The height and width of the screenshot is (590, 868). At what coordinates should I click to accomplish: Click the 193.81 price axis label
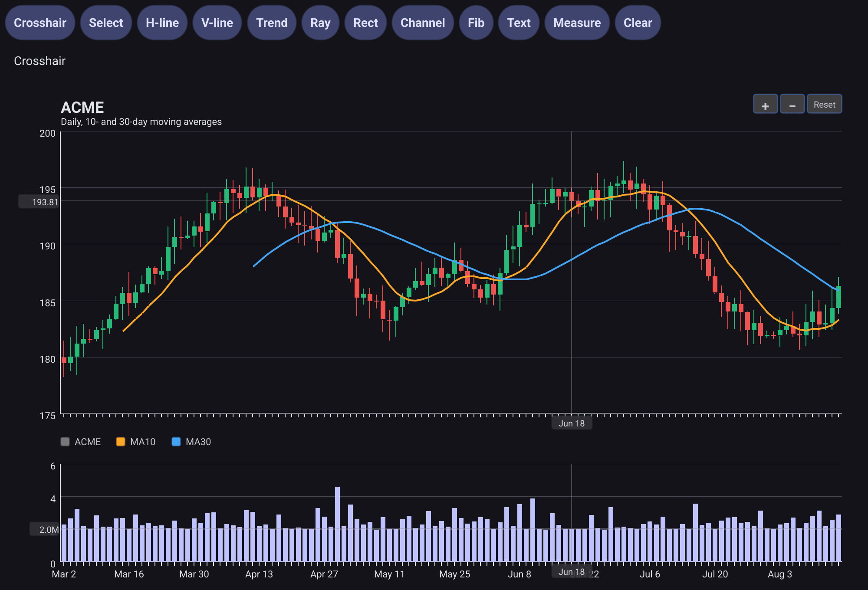[39, 202]
